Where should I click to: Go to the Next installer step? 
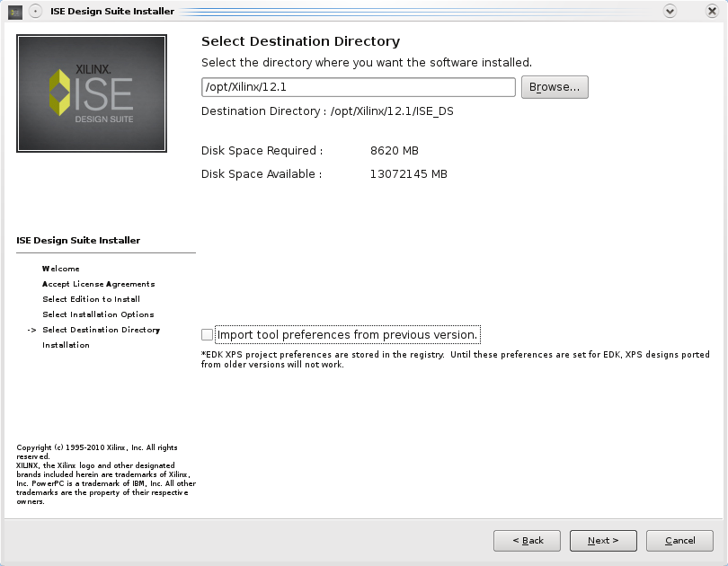pos(603,541)
